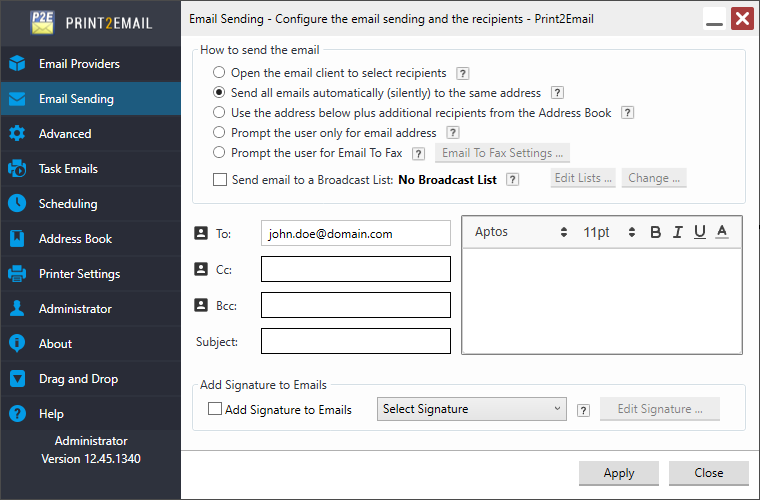Go to Printer Settings in sidebar
The image size is (760, 500).
click(79, 274)
